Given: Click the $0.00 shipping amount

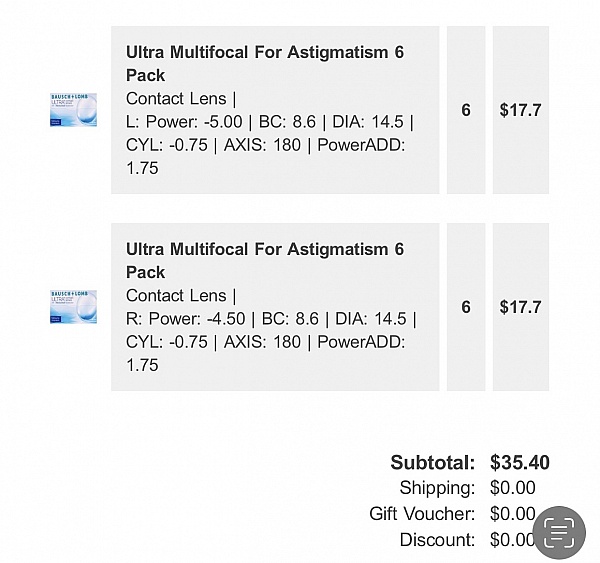Looking at the screenshot, I should 512,488.
